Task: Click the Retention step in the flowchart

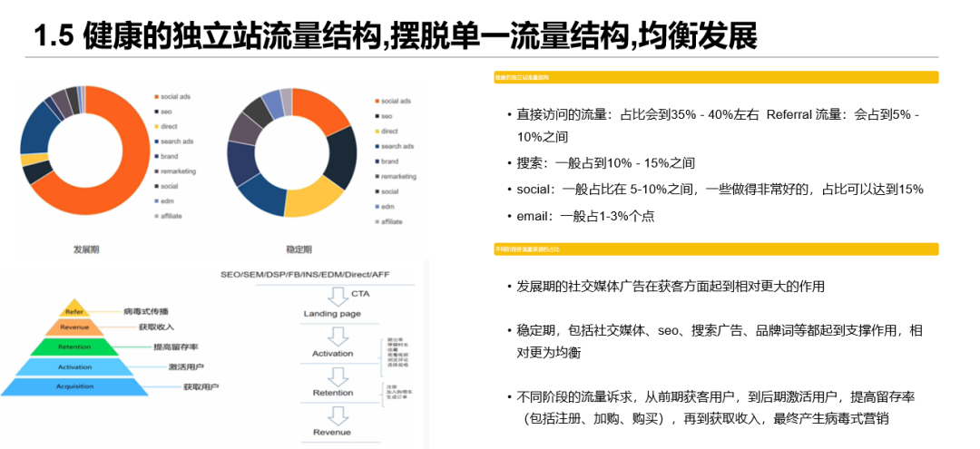Action: (332, 393)
